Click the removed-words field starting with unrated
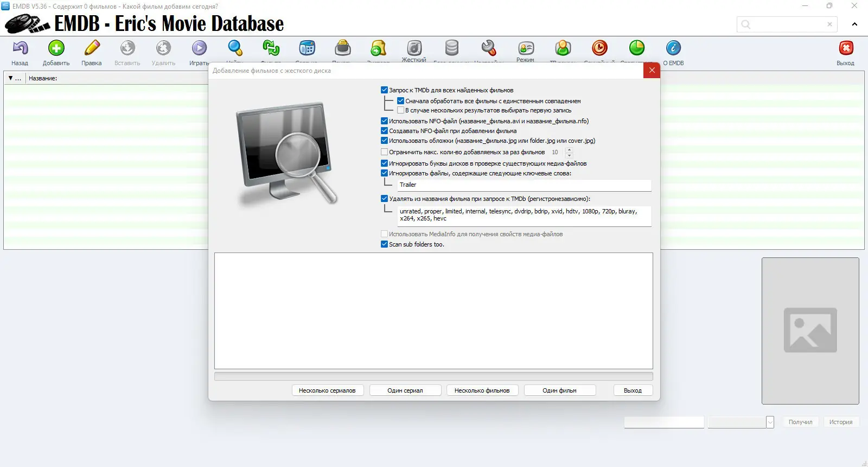This screenshot has width=868, height=467. click(x=524, y=216)
